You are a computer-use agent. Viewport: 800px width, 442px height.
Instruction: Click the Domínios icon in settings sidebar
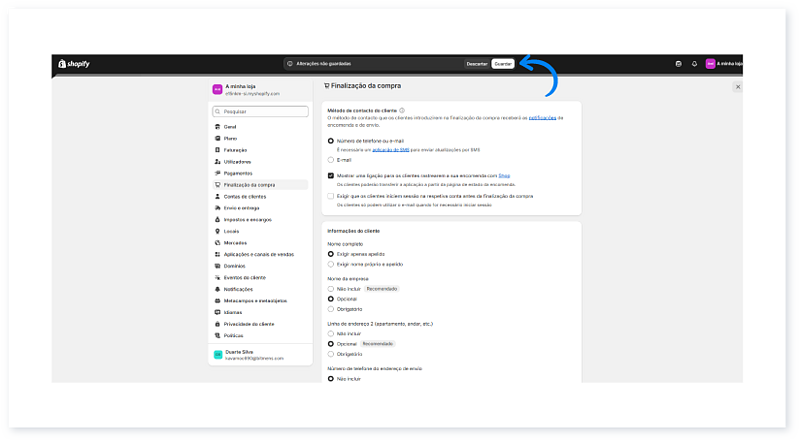point(217,266)
